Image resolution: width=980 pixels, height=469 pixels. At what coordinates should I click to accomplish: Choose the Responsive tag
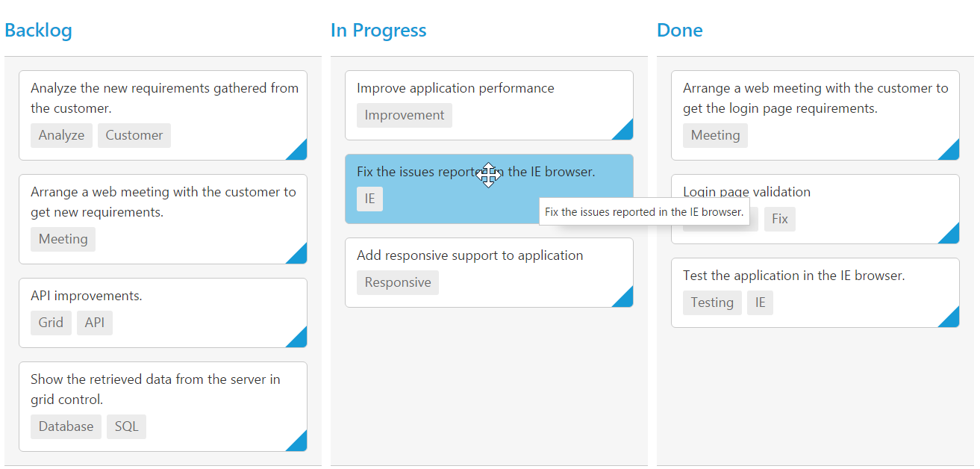398,282
